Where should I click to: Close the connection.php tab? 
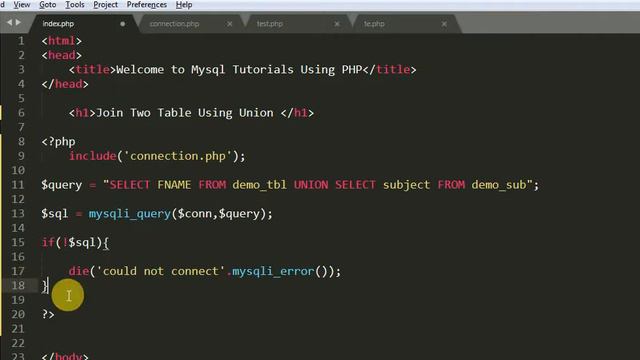coord(230,24)
